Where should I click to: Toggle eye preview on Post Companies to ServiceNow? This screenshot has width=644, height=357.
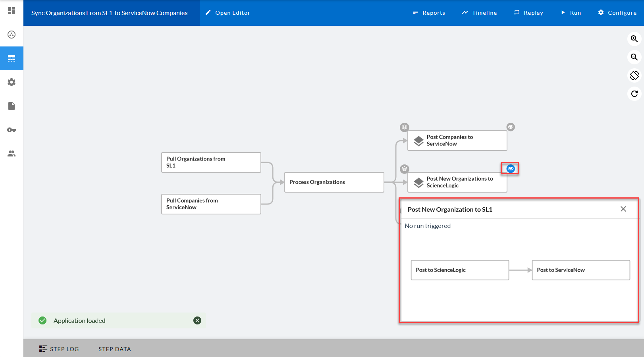[x=511, y=127]
